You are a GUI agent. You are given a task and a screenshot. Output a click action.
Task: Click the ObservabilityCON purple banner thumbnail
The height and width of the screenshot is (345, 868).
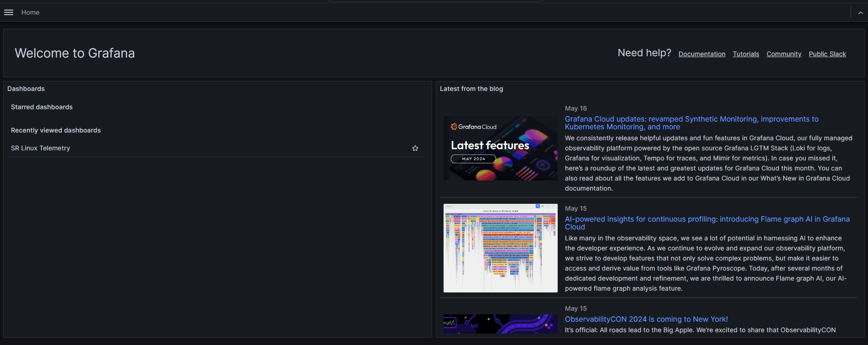pyautogui.click(x=501, y=324)
